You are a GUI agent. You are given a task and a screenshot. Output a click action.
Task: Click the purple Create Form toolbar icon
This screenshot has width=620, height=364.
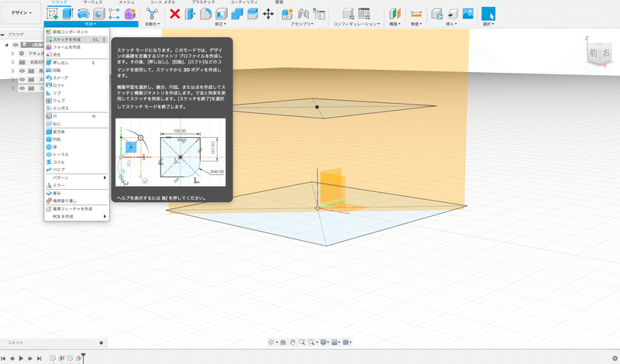point(129,14)
